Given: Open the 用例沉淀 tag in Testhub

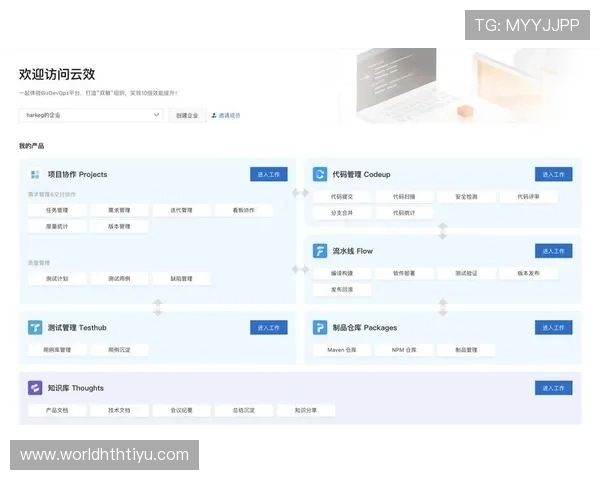Looking at the screenshot, I should [119, 350].
